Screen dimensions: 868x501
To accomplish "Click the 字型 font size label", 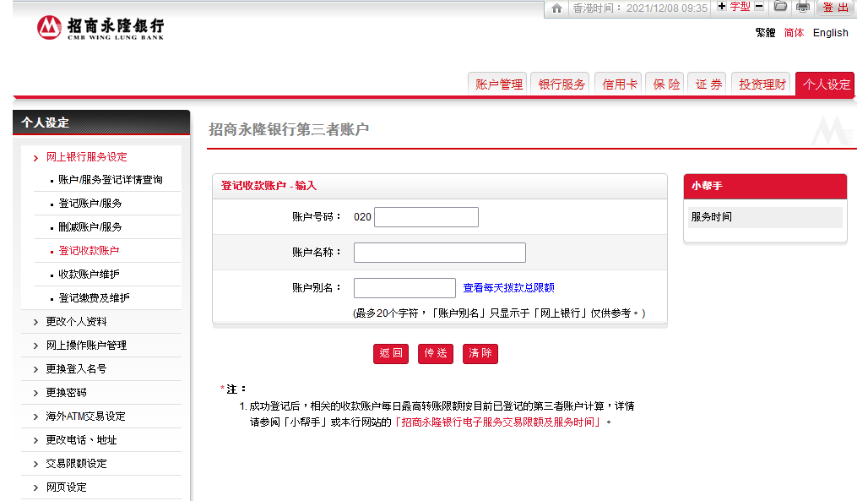I will coord(741,7).
